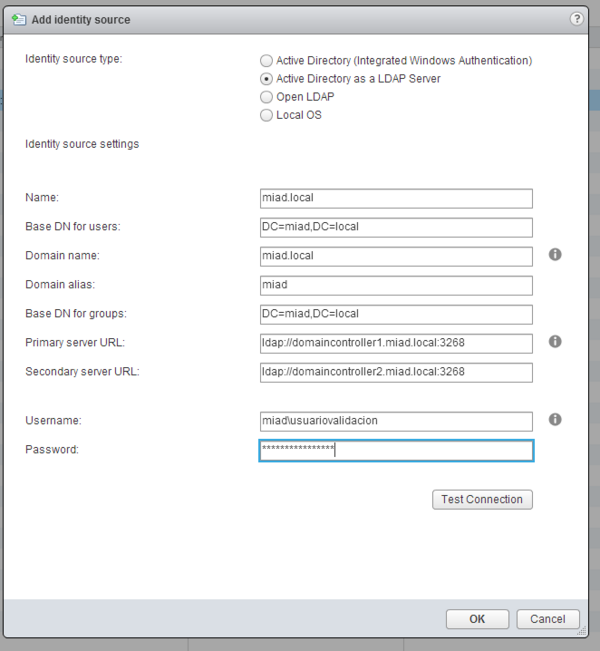Click the Secondary server URL field
600x651 pixels.
tap(395, 372)
